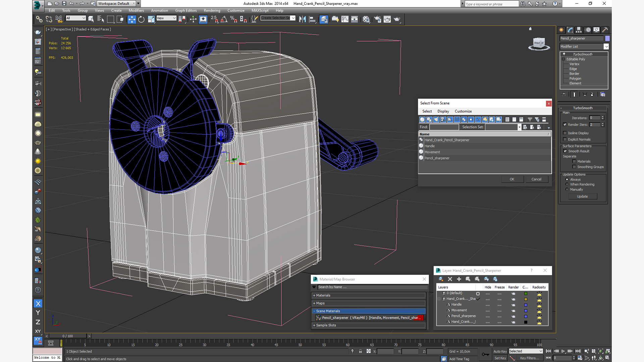The width and height of the screenshot is (644, 362).
Task: Open Render Setup teapot icon
Action: pos(377,19)
